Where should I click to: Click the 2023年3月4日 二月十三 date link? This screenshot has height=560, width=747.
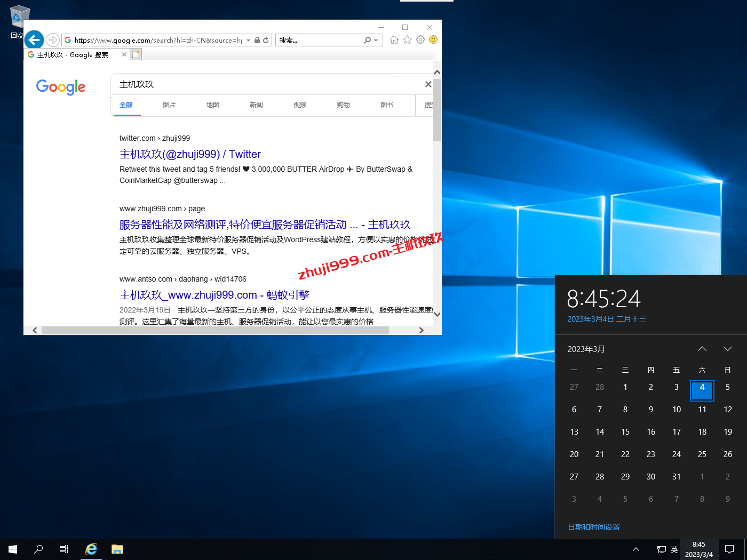point(607,319)
